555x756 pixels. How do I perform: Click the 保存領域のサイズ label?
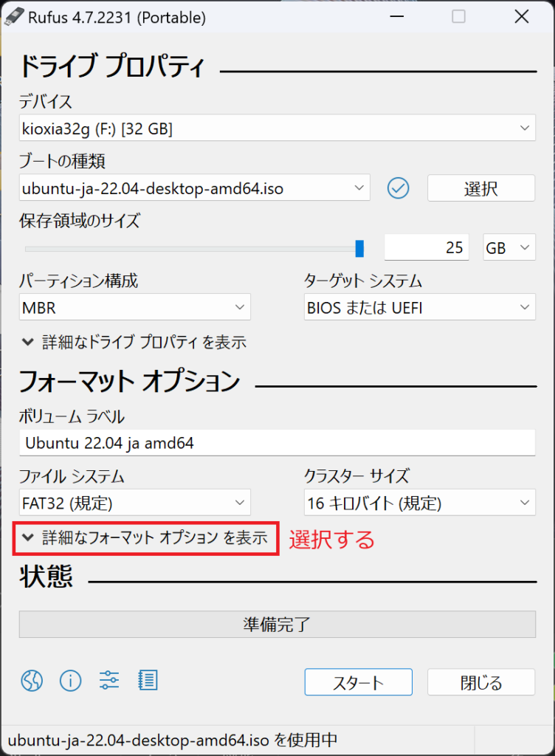tap(80, 221)
